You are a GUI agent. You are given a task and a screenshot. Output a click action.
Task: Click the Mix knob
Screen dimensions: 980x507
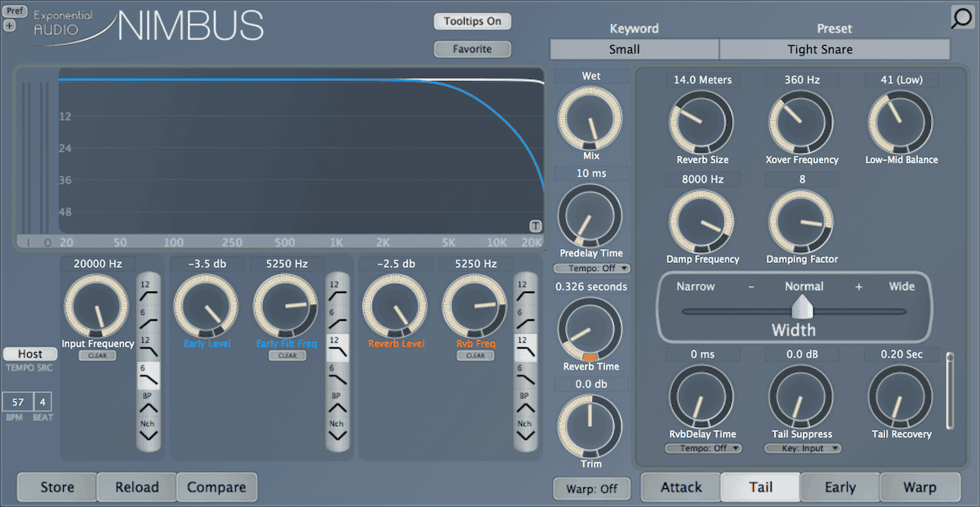point(590,119)
